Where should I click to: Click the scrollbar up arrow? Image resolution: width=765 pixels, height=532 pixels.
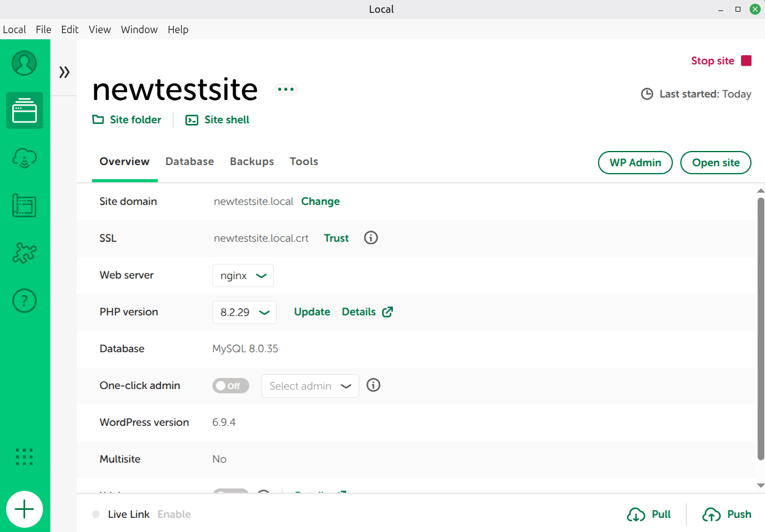pyautogui.click(x=761, y=190)
